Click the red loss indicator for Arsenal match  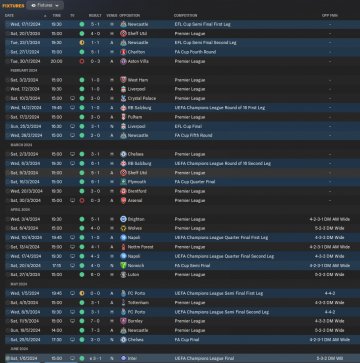click(x=82, y=201)
